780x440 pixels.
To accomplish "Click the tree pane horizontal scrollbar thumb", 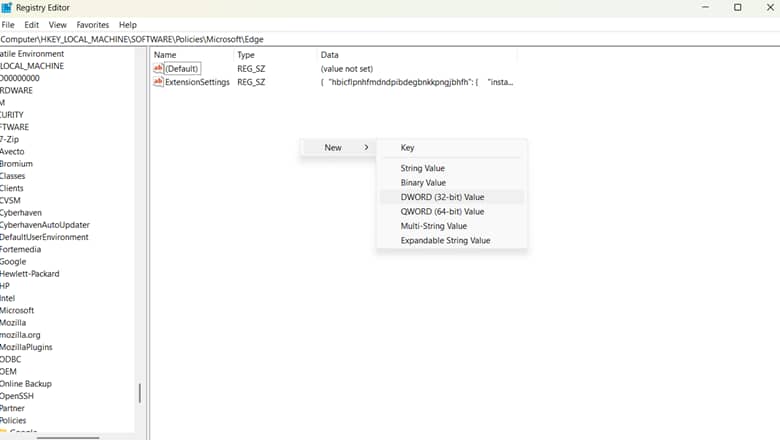I will click(x=68, y=438).
